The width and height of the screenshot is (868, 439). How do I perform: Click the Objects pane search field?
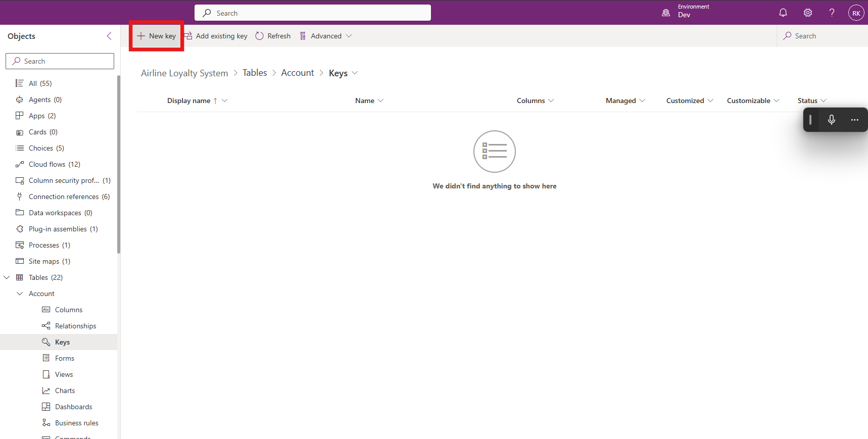point(60,61)
